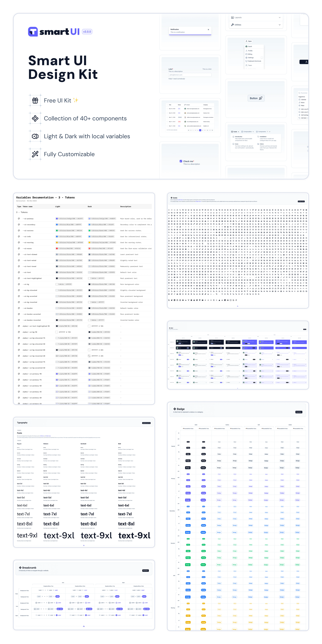Image resolution: width=322 pixels, height=644 pixels.
Task: Go to the first page with double-left arrows
Action: 188,130
